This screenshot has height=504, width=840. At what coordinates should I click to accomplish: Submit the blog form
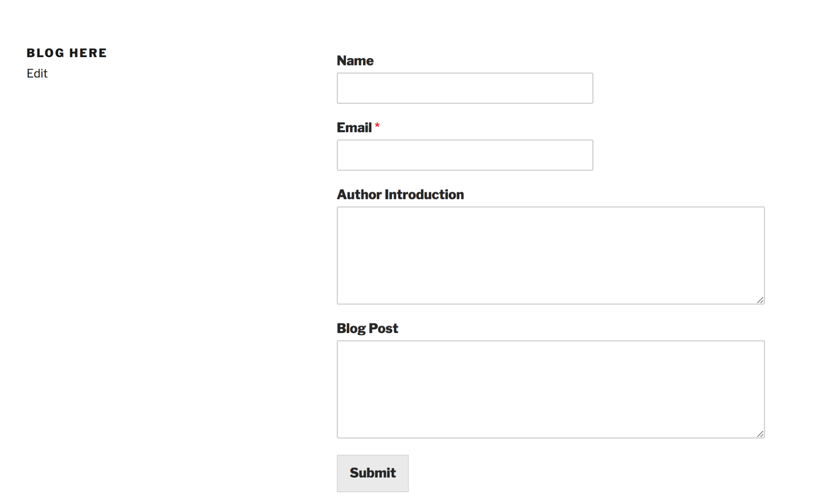pos(372,473)
